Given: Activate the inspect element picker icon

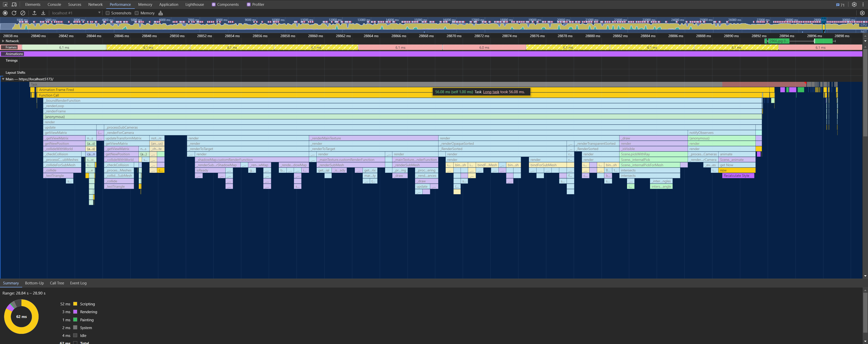Looking at the screenshot, I should (x=5, y=4).
